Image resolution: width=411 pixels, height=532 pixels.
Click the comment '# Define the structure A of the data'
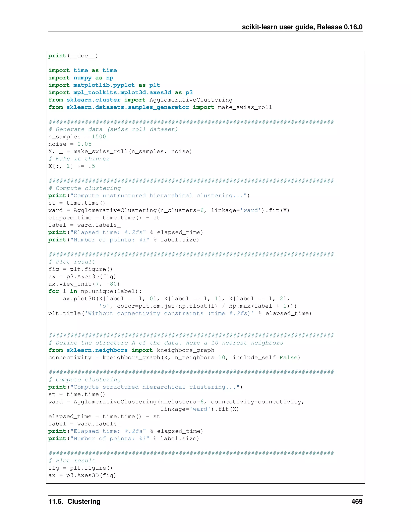pyautogui.click(x=166, y=343)
